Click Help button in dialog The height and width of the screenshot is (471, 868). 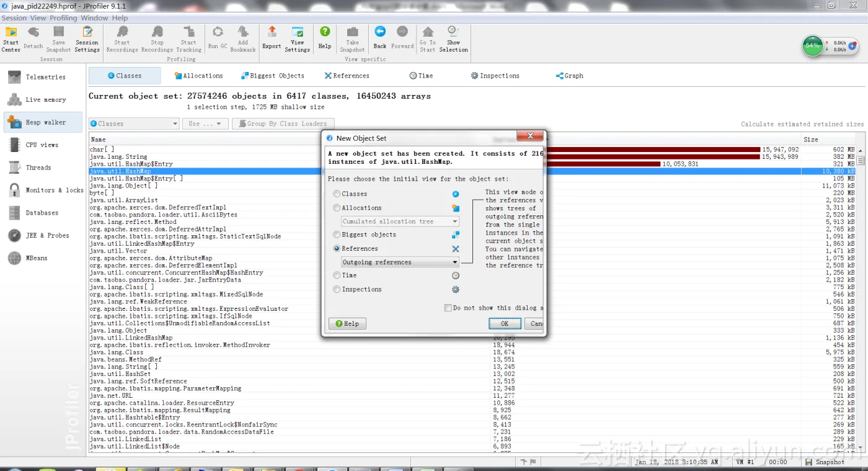pos(347,323)
